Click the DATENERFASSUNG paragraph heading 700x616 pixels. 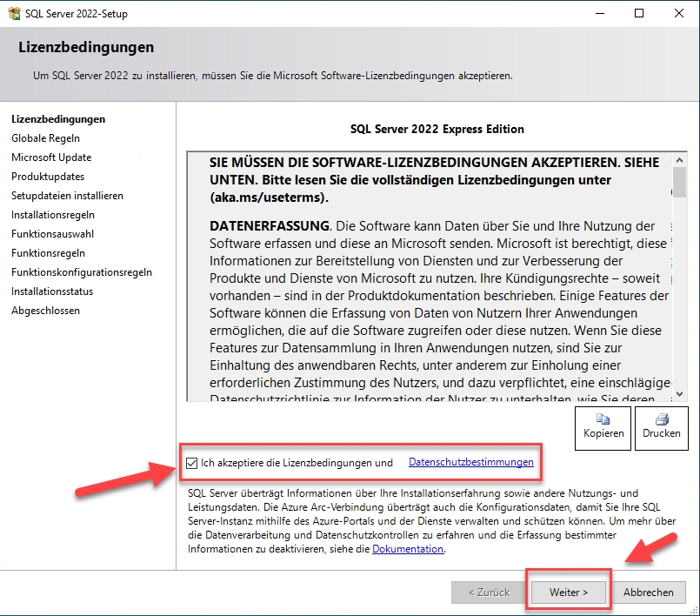(270, 226)
